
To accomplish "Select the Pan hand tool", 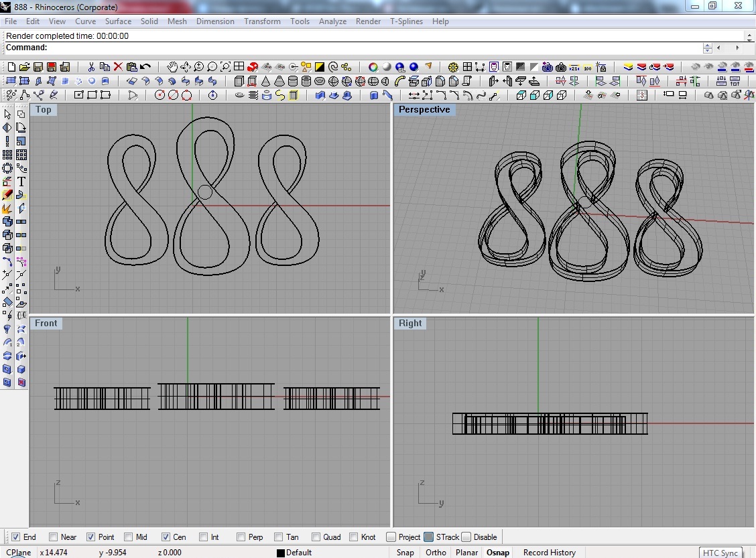I will click(x=172, y=67).
